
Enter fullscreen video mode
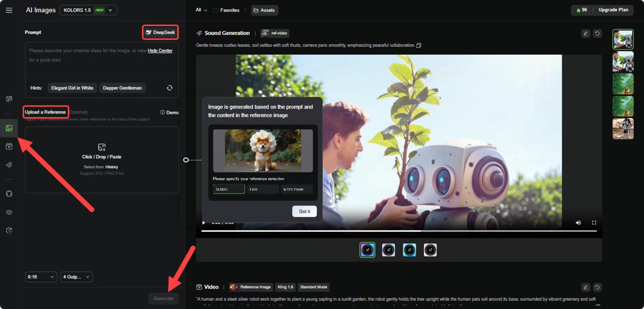(594, 223)
